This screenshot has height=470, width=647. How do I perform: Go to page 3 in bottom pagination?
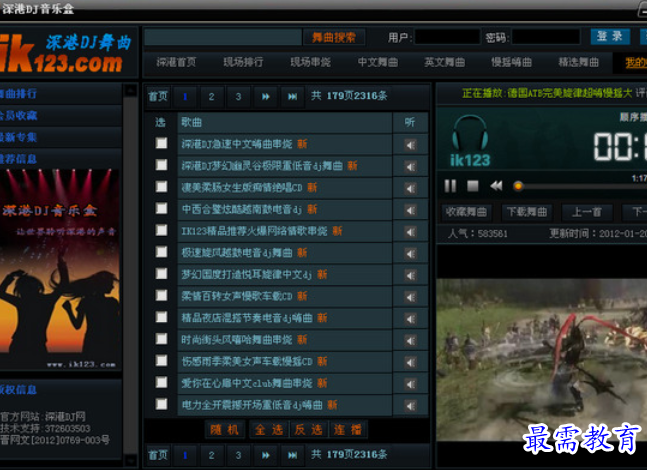tap(238, 455)
